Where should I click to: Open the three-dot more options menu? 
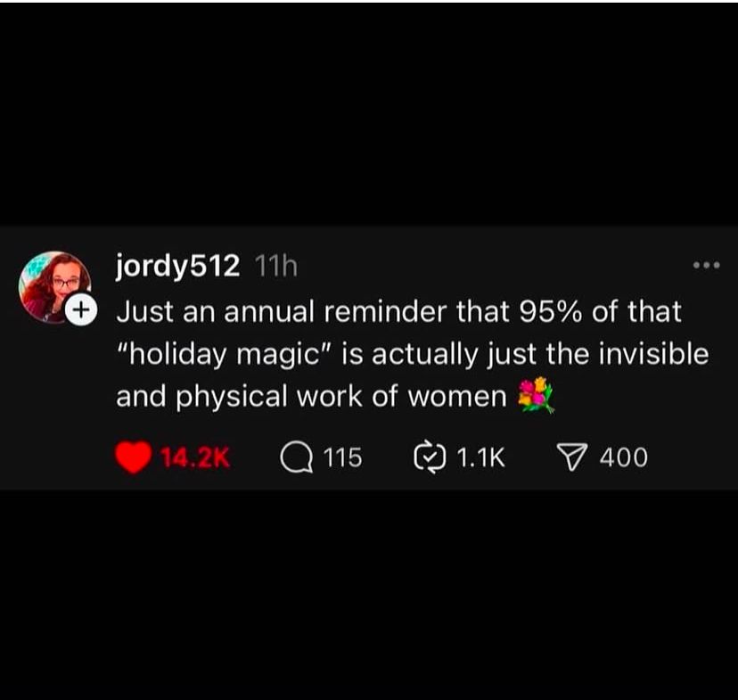tap(707, 265)
